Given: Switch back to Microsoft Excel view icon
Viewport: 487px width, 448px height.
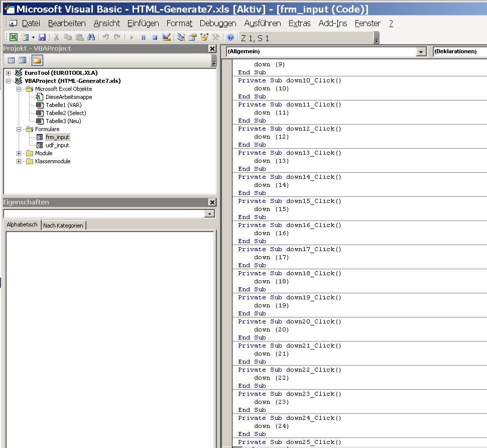Looking at the screenshot, I should coord(14,38).
